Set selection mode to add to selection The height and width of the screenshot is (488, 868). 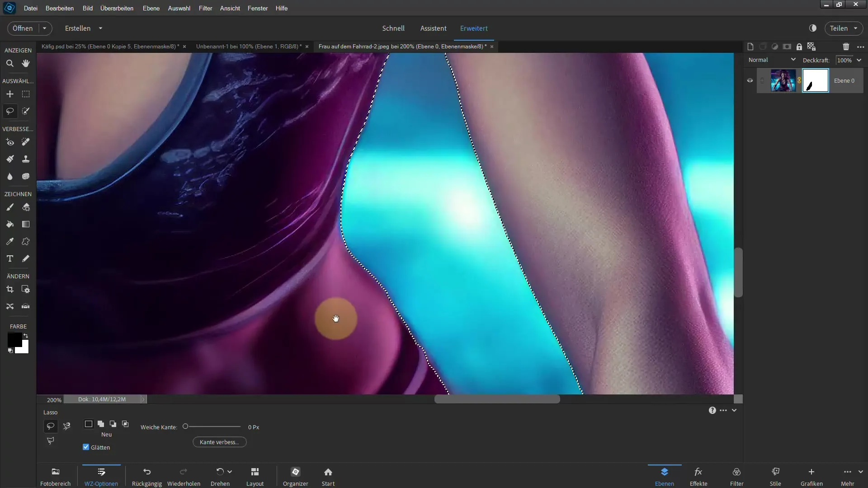(101, 424)
